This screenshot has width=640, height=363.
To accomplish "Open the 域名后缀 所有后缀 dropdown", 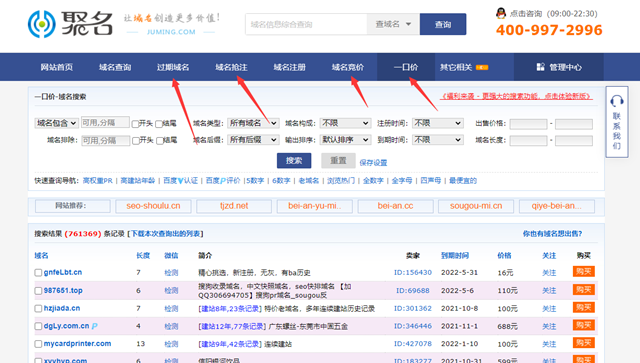I will pos(253,140).
